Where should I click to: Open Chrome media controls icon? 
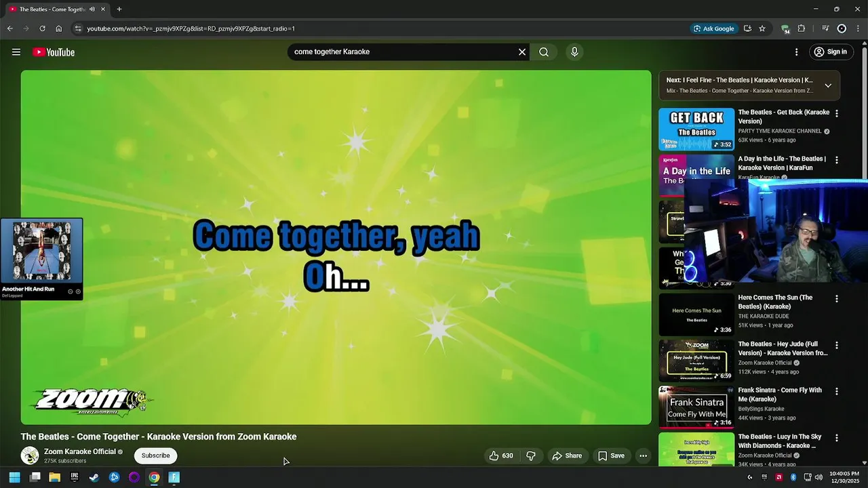click(x=825, y=28)
